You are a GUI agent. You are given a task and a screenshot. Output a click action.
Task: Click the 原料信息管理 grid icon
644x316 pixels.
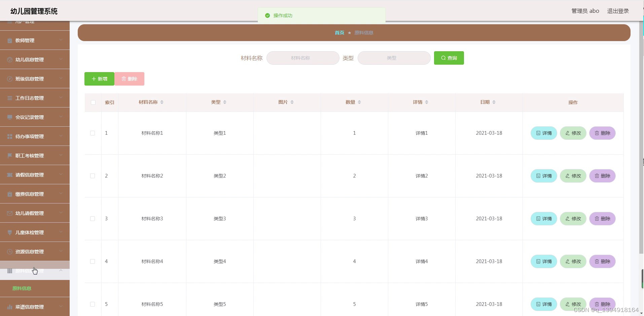[x=10, y=271]
